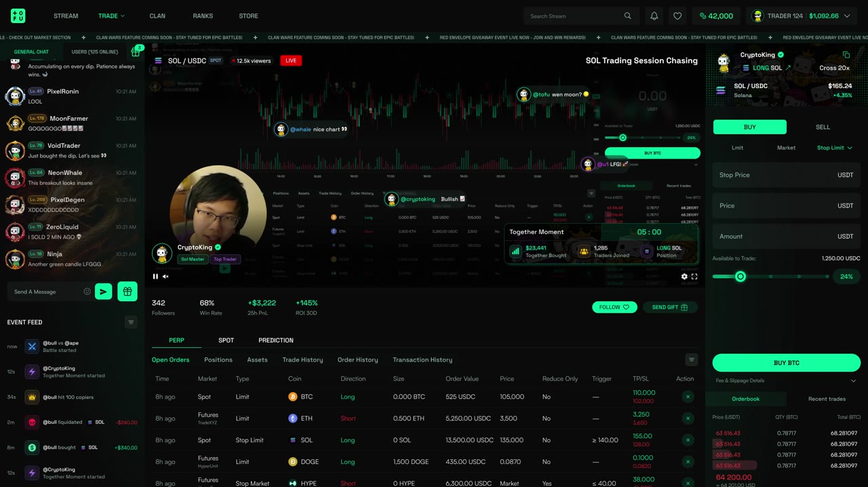The image size is (868, 487).
Task: Click the @bull liquidated event icon
Action: point(32,422)
